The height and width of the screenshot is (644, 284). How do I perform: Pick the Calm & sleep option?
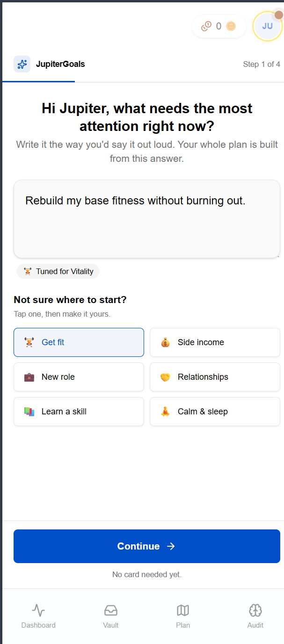pos(215,412)
